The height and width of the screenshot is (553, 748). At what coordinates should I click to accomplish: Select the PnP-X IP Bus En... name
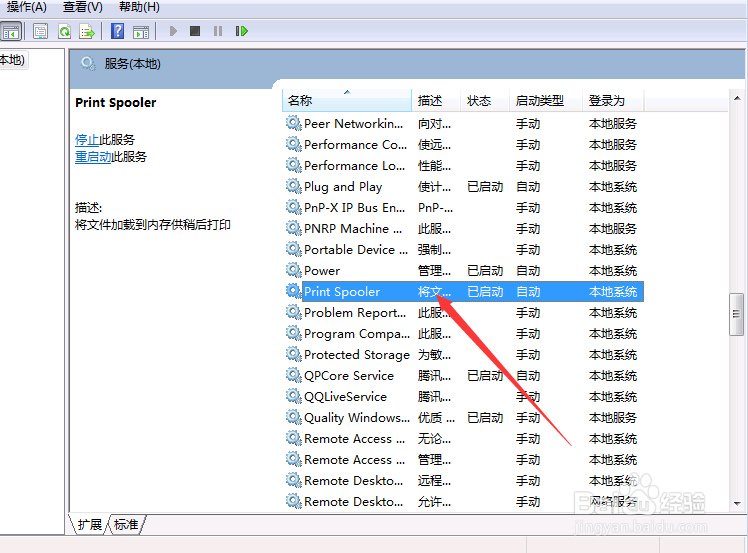click(354, 208)
